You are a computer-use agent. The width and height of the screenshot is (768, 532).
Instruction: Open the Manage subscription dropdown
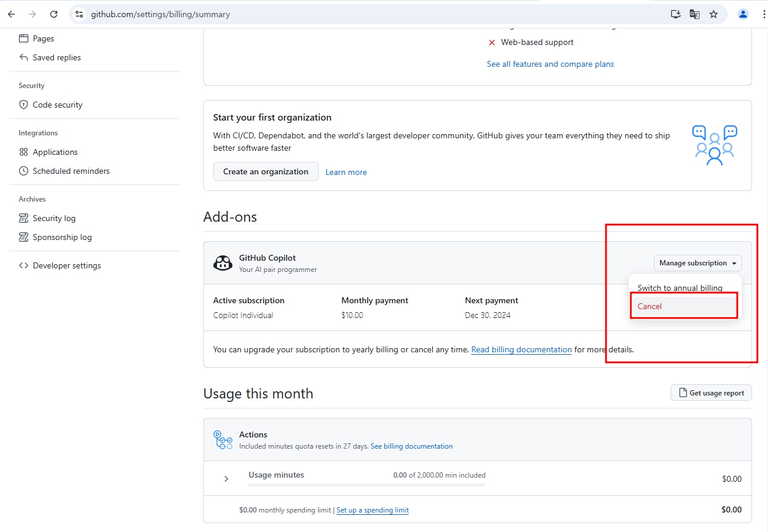pyautogui.click(x=698, y=263)
